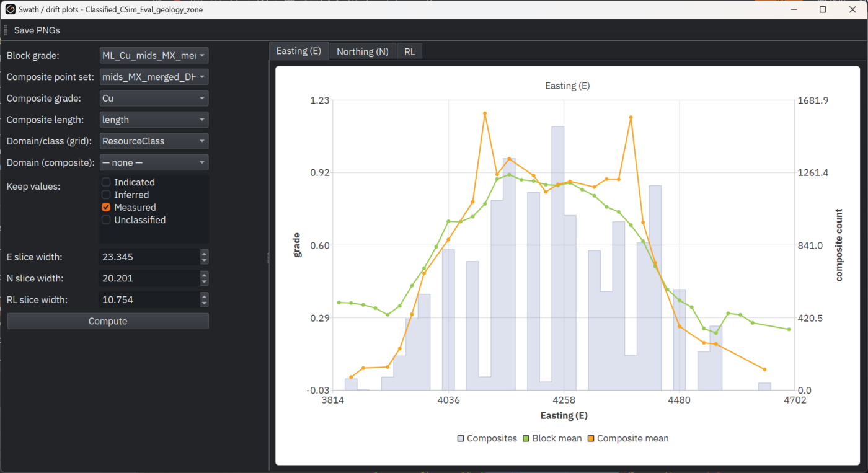Increase E slice width with up arrow

(205, 254)
